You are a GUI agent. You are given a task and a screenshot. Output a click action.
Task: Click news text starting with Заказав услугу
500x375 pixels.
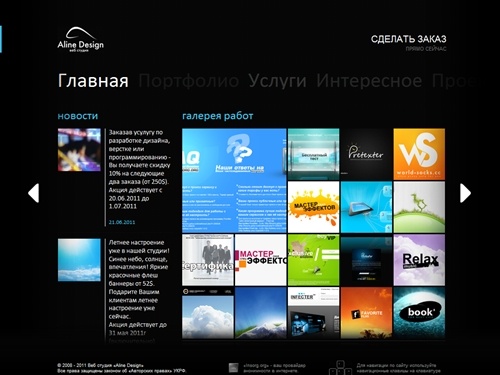140,169
